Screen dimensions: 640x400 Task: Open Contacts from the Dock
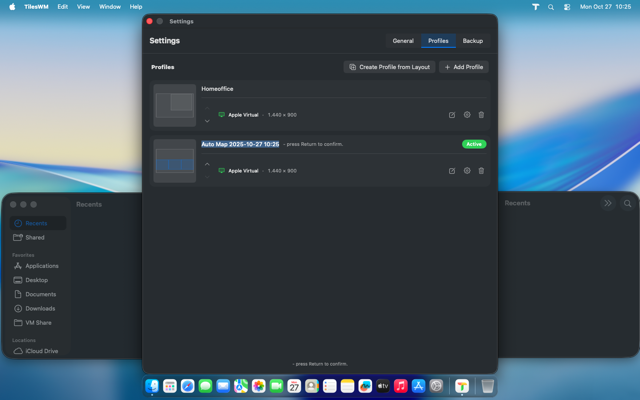pyautogui.click(x=312, y=386)
